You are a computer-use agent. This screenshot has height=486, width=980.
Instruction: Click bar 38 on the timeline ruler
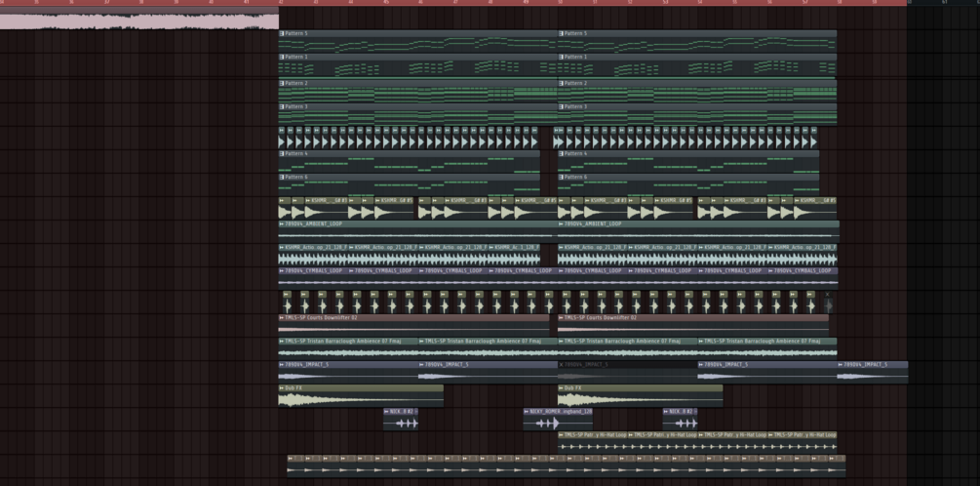141,3
